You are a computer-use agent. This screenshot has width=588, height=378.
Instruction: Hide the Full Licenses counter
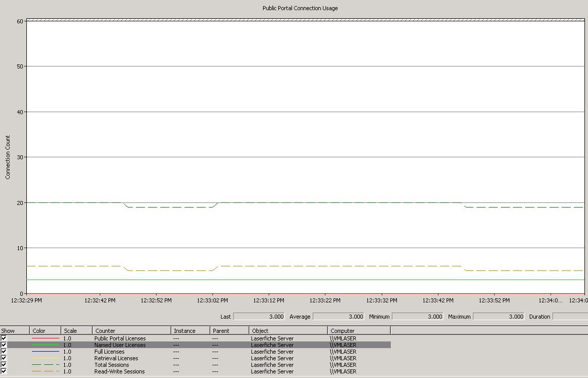4,351
